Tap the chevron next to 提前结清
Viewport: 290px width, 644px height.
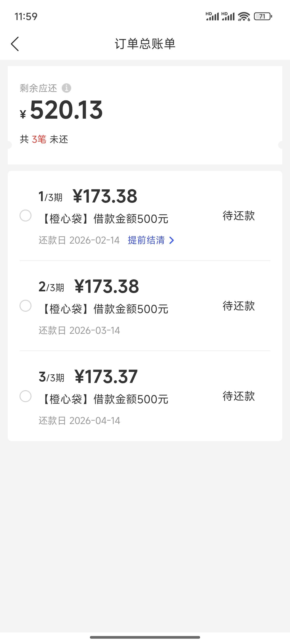pyautogui.click(x=172, y=240)
